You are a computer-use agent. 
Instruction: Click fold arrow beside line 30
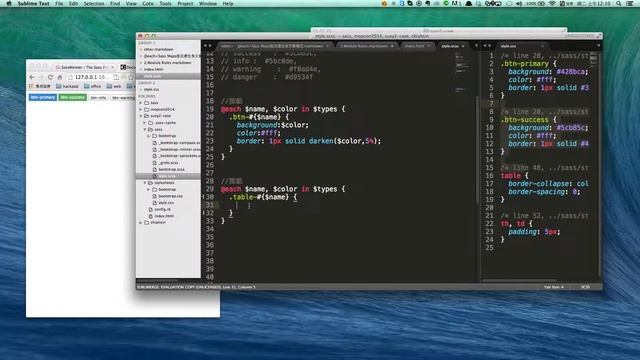tap(204, 197)
